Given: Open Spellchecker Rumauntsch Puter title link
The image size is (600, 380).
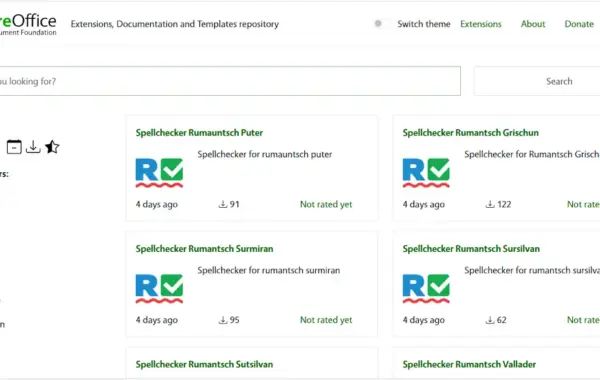Looking at the screenshot, I should click(x=199, y=133).
